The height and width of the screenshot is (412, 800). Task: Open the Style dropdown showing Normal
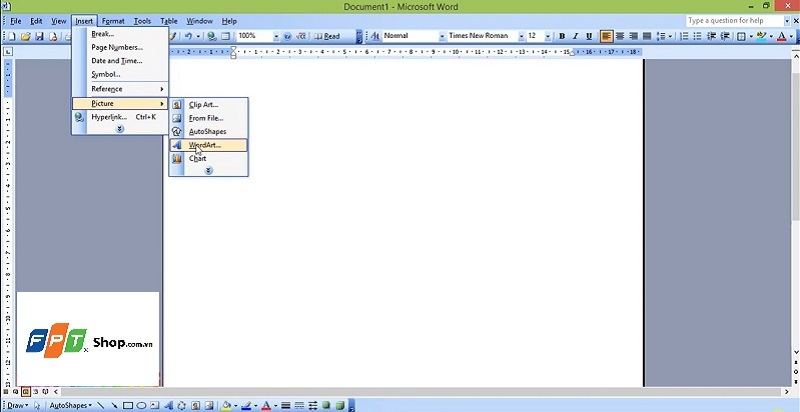click(442, 36)
